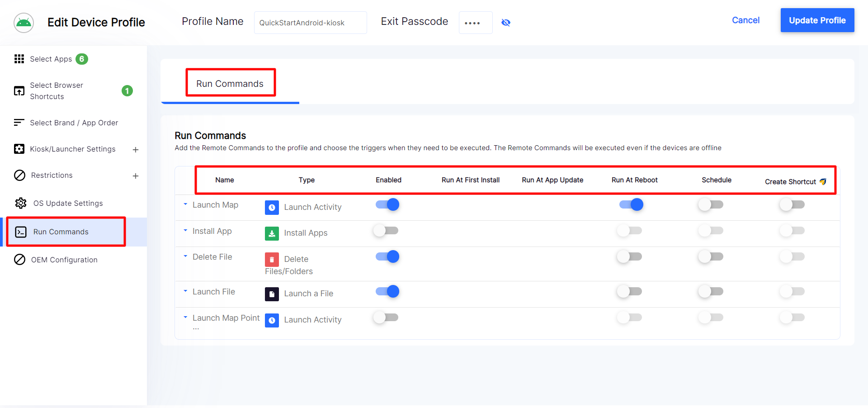Expand the Restrictions section plus sign
Image resolution: width=868 pixels, height=408 pixels.
coord(136,176)
